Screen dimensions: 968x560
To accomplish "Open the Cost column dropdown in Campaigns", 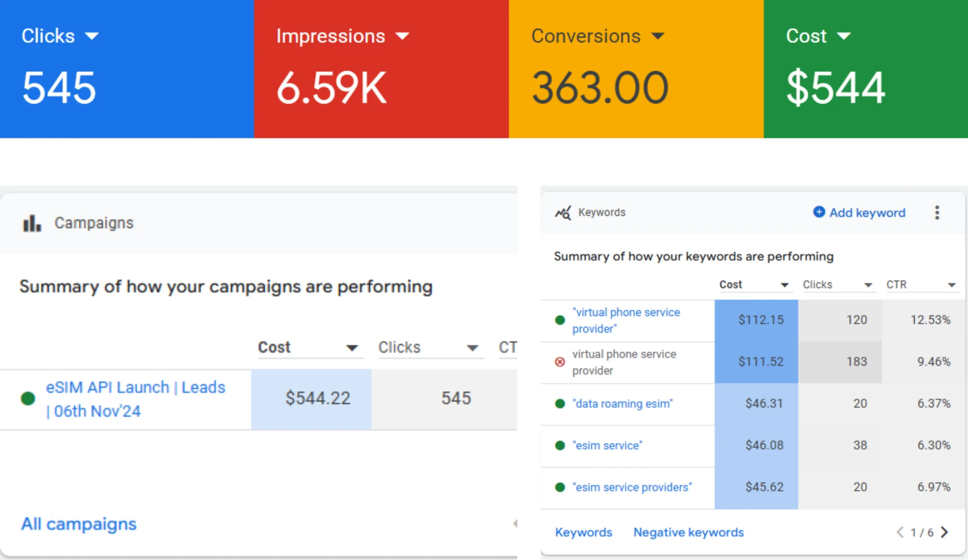I will coord(352,348).
